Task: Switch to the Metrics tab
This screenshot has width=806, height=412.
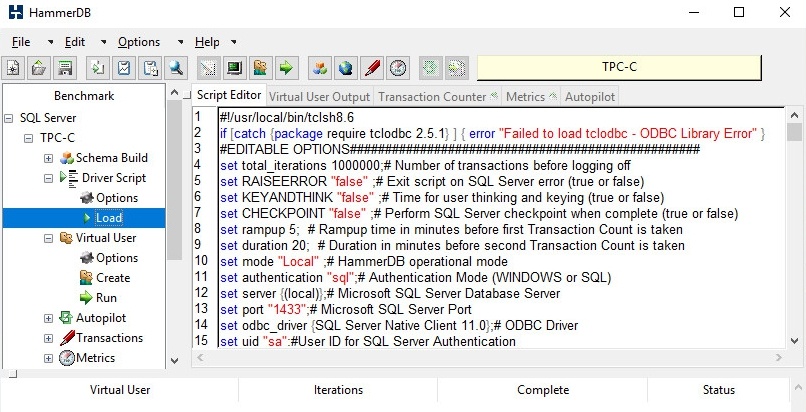Action: (532, 97)
